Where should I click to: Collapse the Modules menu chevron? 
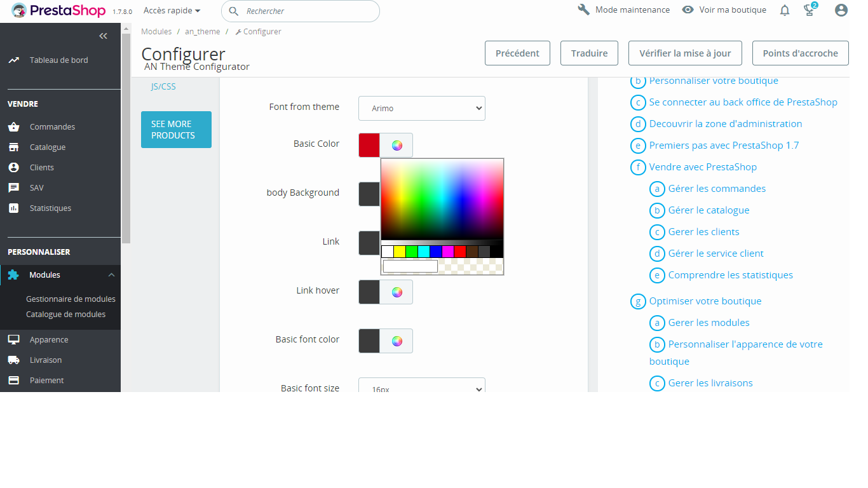click(111, 275)
